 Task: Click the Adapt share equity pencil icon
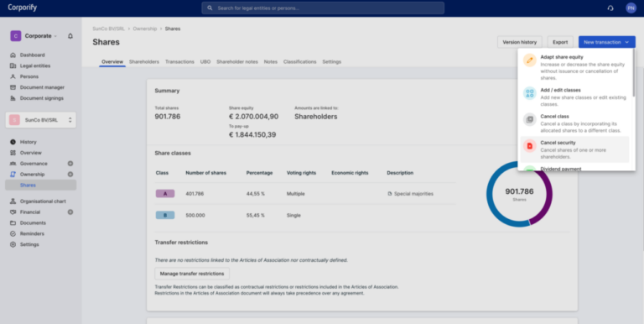tap(530, 60)
